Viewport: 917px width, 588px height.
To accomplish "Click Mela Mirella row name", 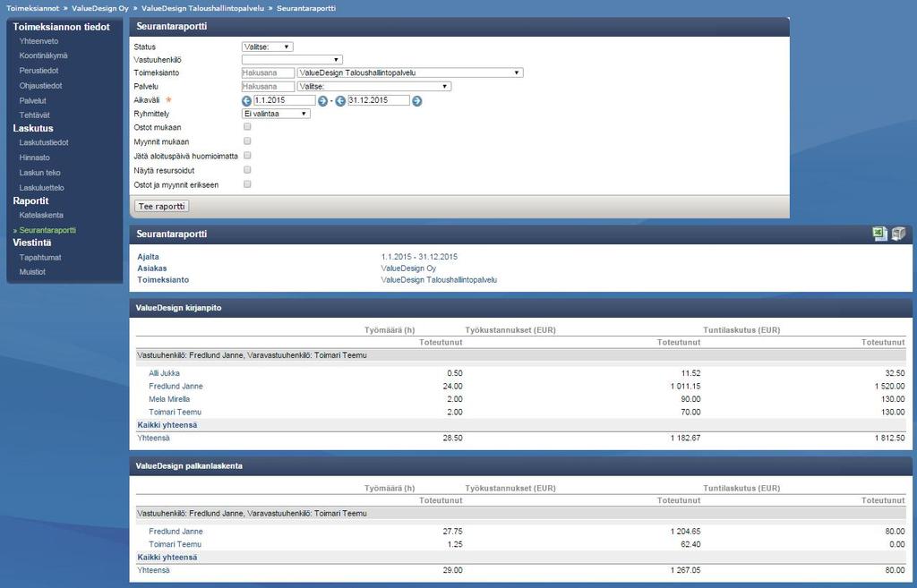I will click(169, 399).
